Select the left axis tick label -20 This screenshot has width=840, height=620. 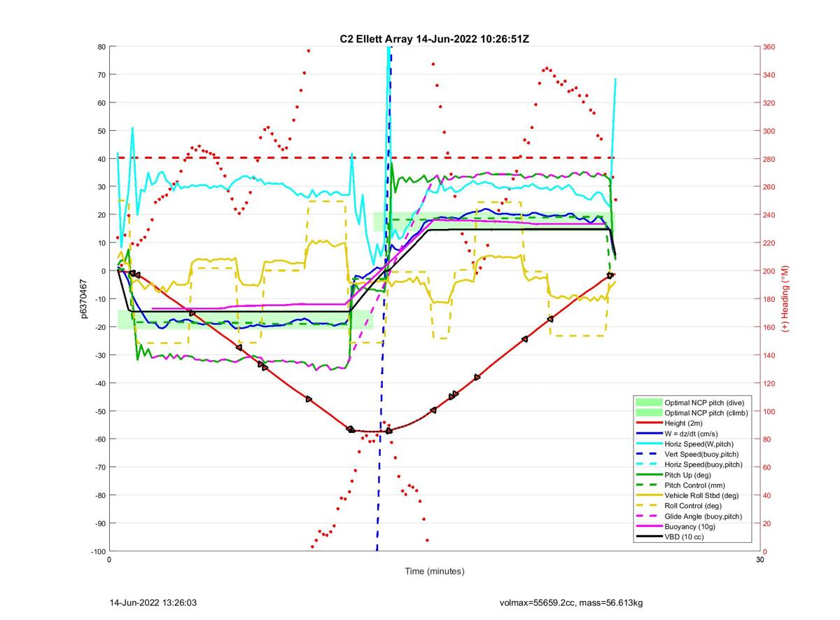pos(99,327)
